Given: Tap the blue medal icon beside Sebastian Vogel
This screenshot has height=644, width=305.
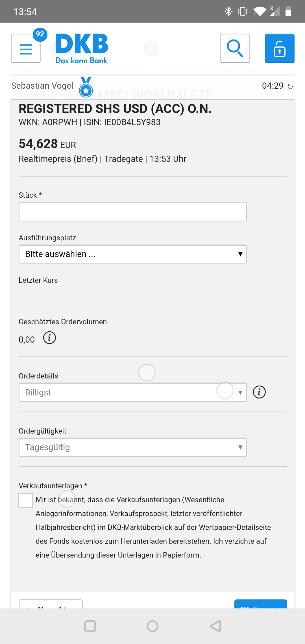Looking at the screenshot, I should (x=86, y=87).
